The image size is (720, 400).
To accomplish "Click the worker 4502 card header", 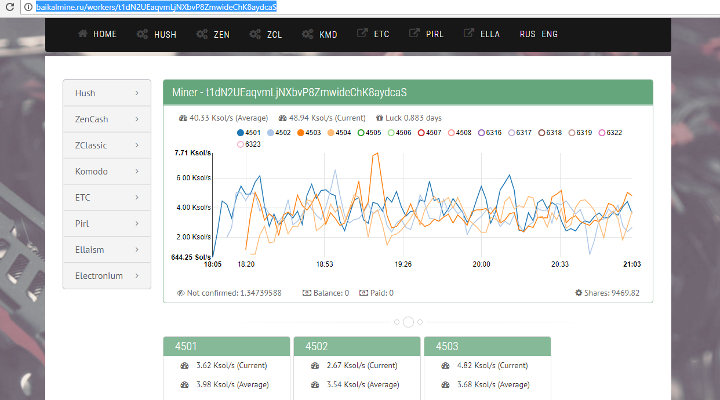I will coord(357,346).
